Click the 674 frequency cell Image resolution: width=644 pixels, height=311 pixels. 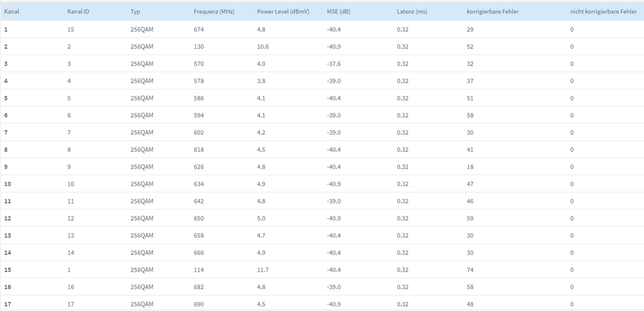[199, 30]
